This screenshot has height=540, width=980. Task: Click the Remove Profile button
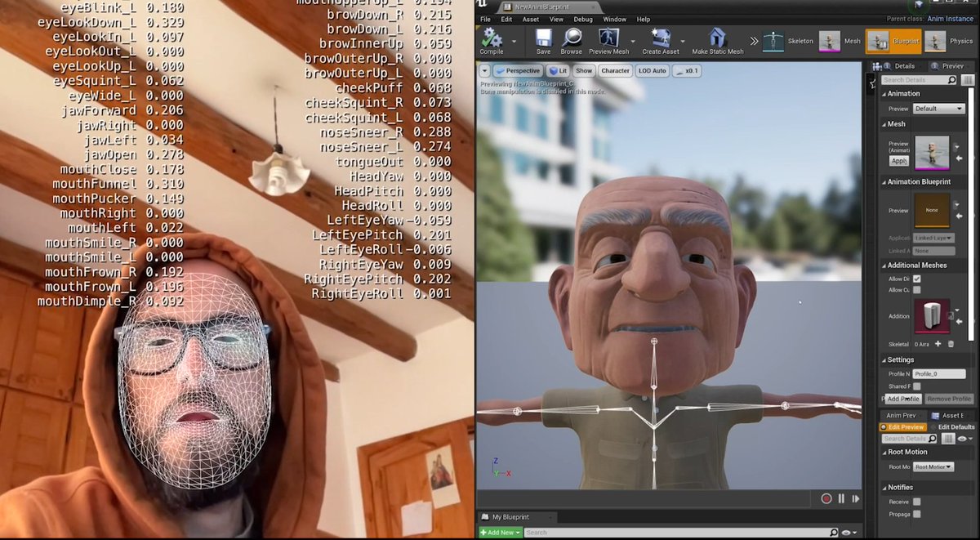[949, 399]
